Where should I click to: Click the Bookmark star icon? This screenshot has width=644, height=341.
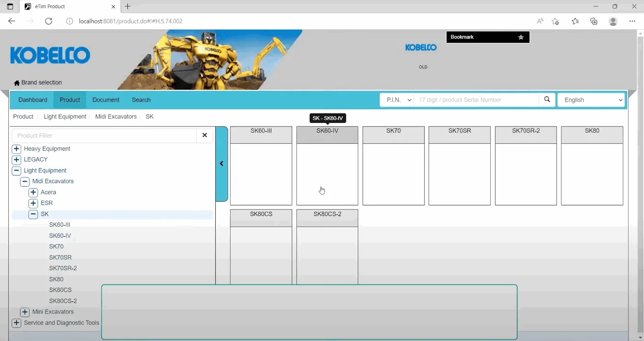click(x=521, y=37)
